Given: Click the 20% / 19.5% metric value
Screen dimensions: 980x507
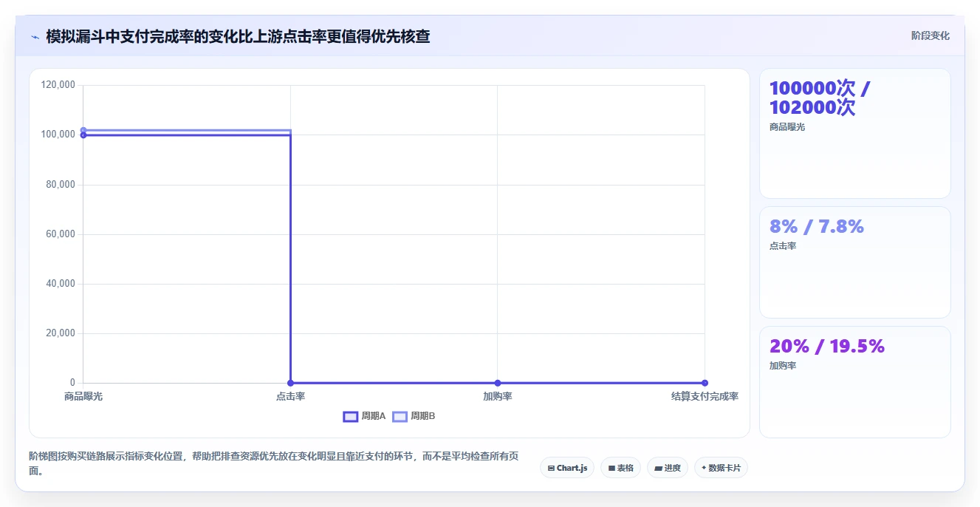Looking at the screenshot, I should (x=827, y=346).
